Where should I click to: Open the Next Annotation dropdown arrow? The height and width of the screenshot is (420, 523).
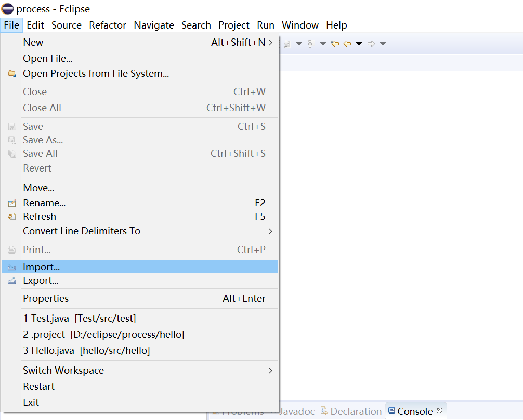tap(299, 44)
